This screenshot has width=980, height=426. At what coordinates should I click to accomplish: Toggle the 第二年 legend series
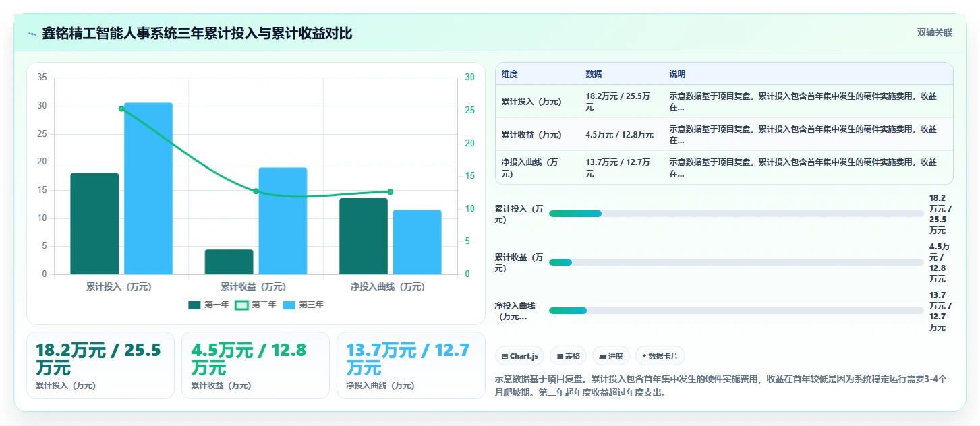pyautogui.click(x=256, y=305)
